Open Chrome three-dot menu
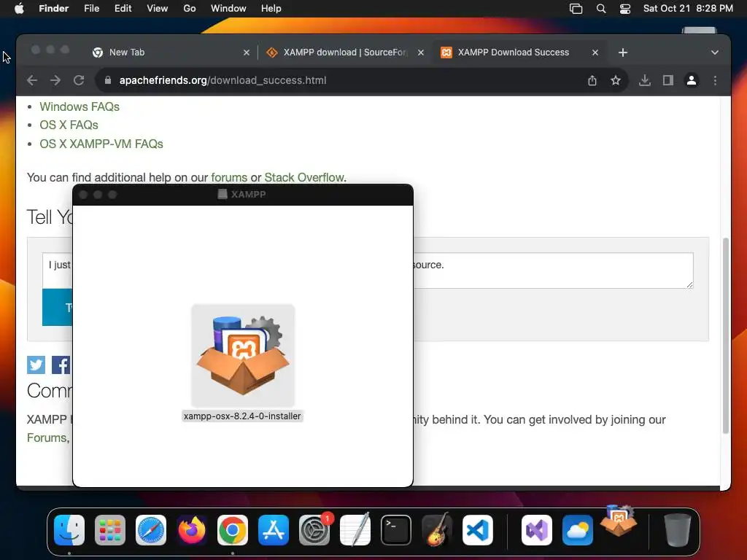The image size is (747, 560). tap(715, 80)
